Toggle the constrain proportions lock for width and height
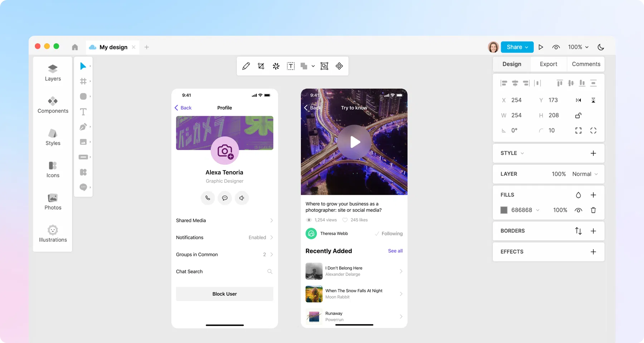 pyautogui.click(x=579, y=115)
